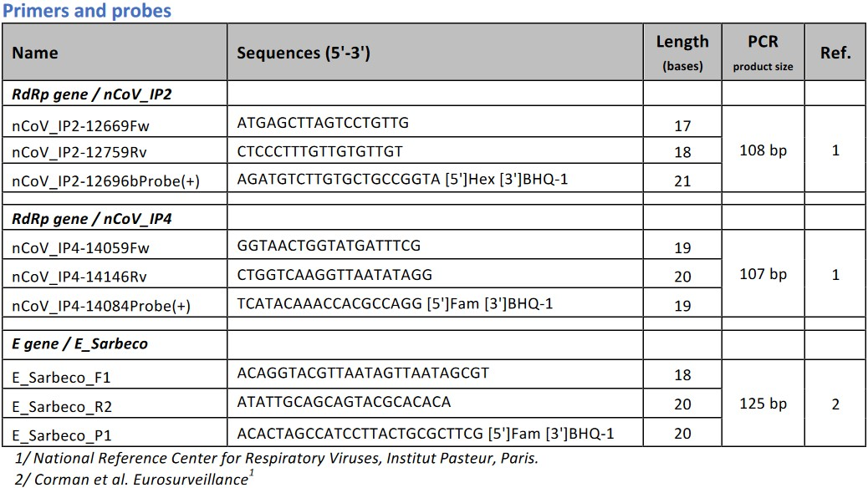Image resolution: width=868 pixels, height=488 pixels.
Task: Select the "Name" column header
Action: coord(35,53)
